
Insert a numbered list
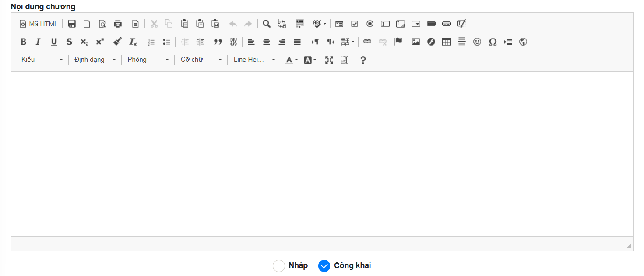[x=151, y=42]
